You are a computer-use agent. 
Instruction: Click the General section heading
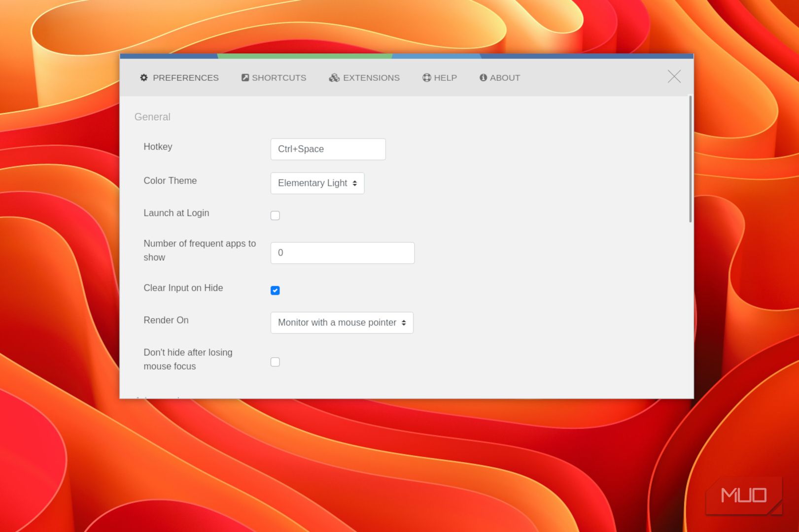coord(152,117)
